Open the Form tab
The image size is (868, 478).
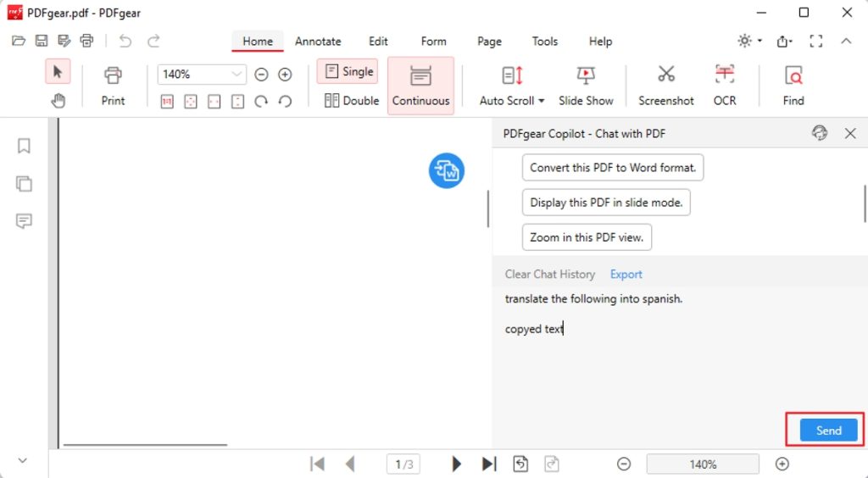[433, 42]
